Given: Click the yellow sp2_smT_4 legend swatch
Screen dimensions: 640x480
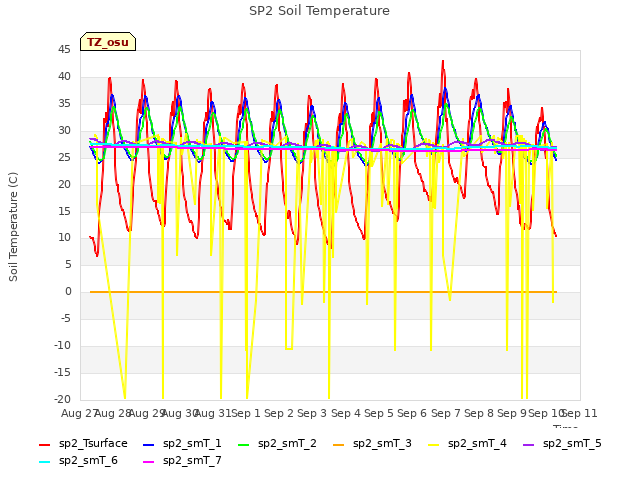Looking at the screenshot, I should pos(433,444).
